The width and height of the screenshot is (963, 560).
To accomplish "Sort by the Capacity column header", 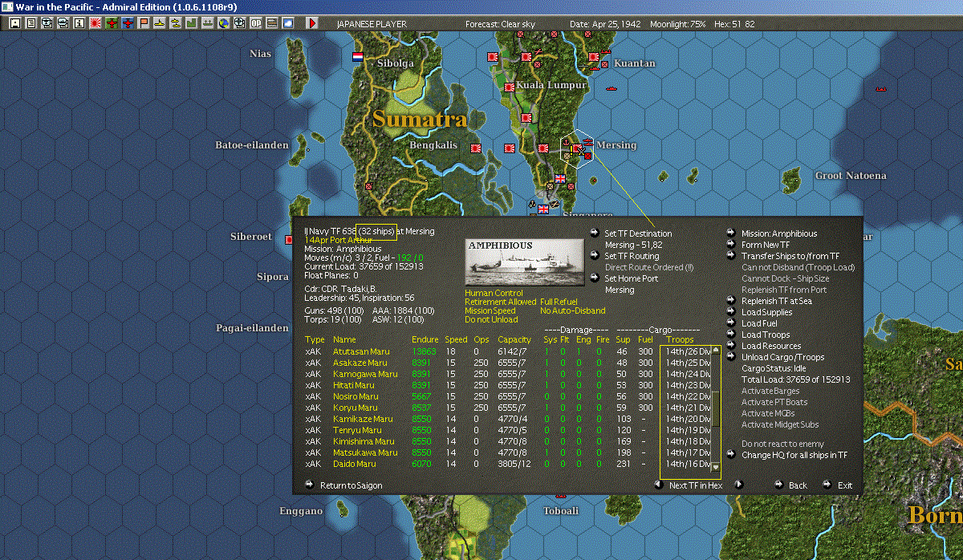I will 514,340.
